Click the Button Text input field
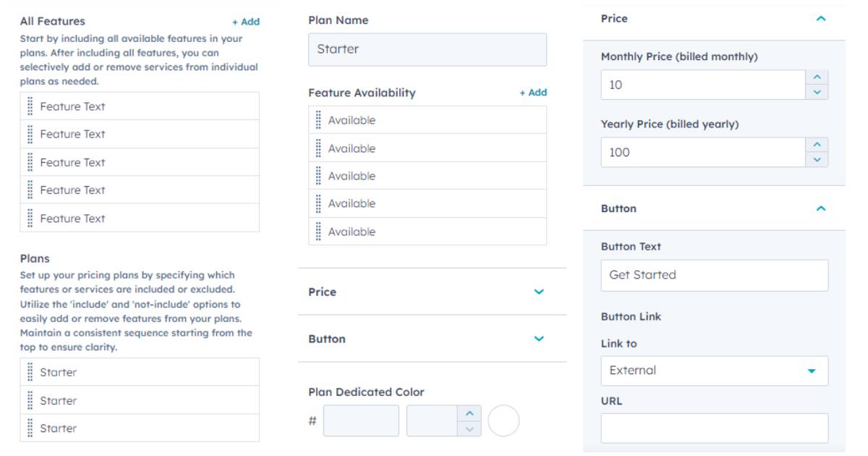Screen dimensions: 868x456 (714, 276)
